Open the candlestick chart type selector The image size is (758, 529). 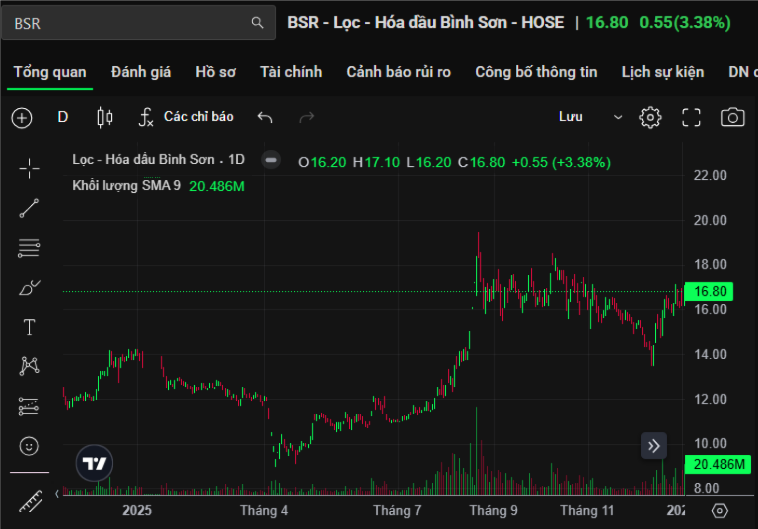[x=104, y=117]
